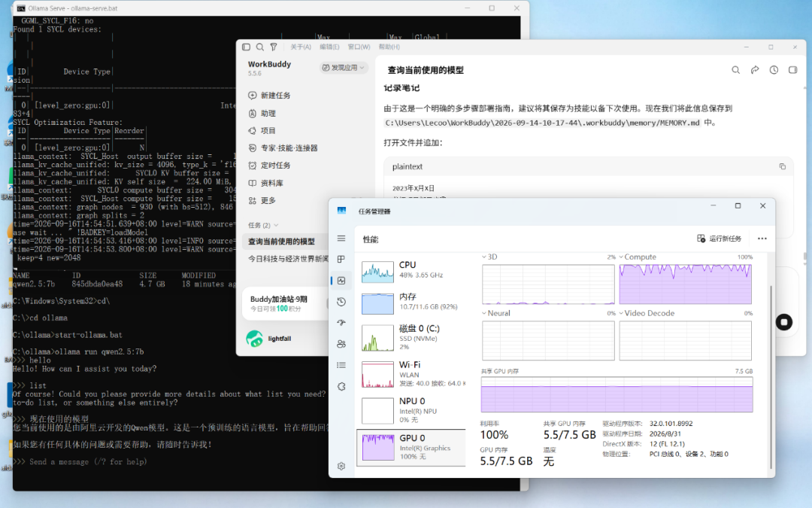Open Buddy加油站·9期 points card
812x508 pixels.
(x=285, y=303)
